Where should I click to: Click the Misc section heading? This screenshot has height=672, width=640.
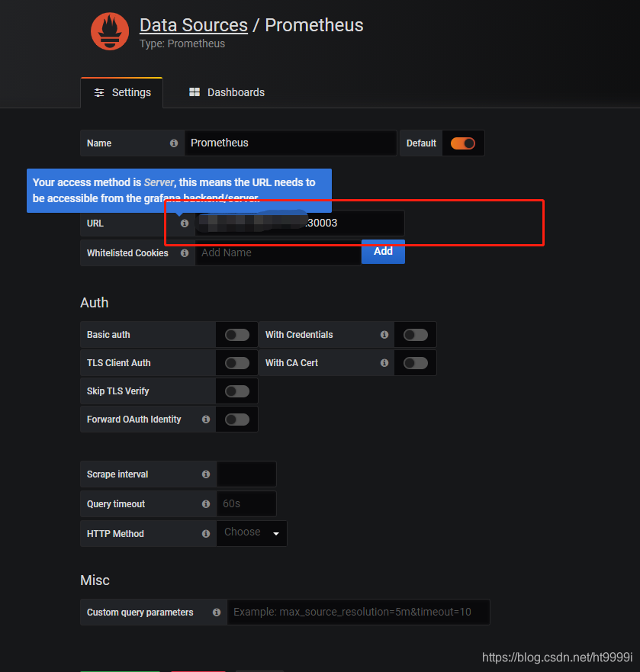(x=95, y=580)
